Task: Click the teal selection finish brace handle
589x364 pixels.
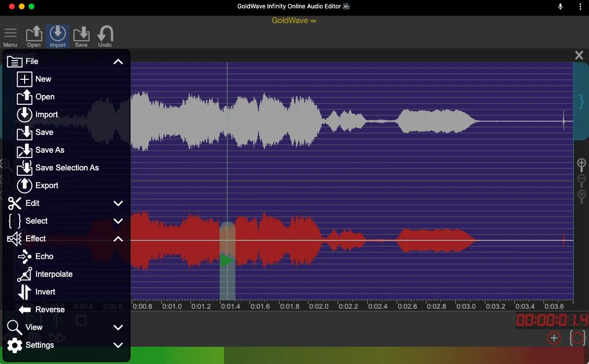Action: (x=581, y=101)
